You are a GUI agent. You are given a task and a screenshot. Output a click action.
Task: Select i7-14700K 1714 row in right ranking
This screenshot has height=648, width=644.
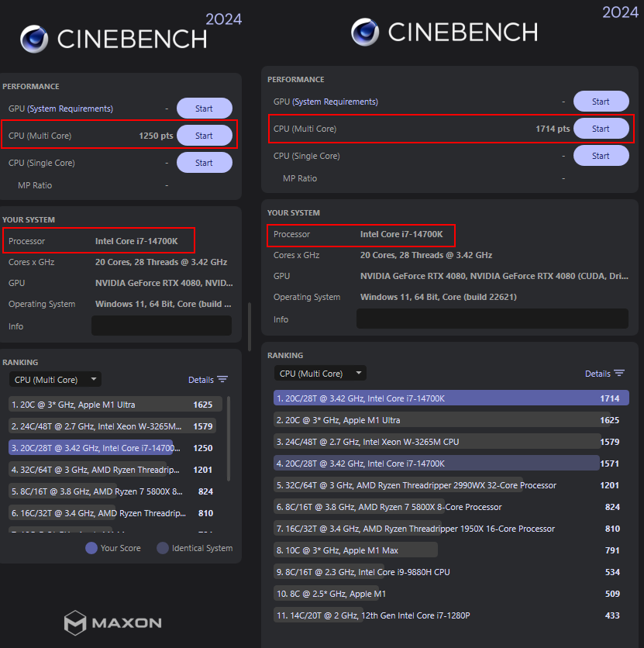coord(451,398)
